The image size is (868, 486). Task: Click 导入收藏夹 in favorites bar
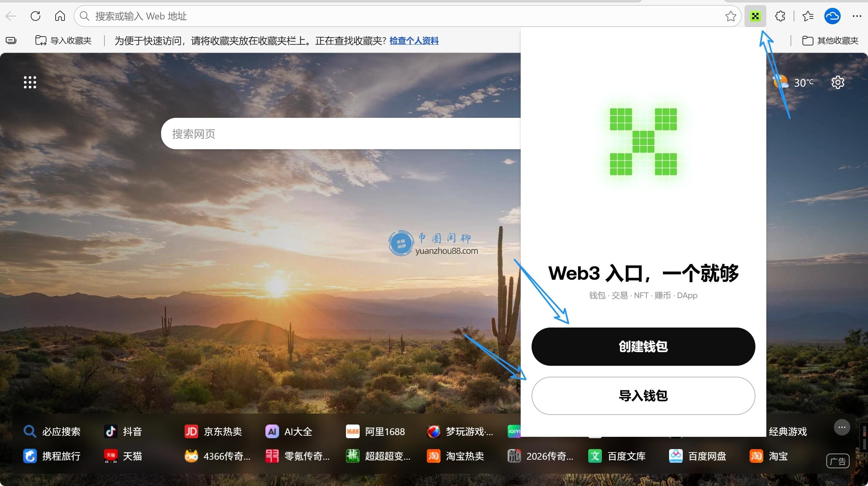point(63,41)
